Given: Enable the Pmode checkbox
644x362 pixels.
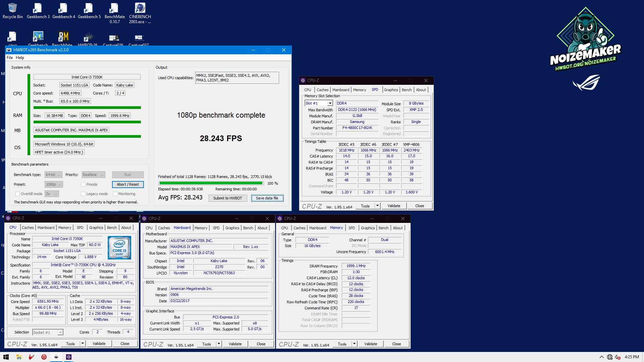Looking at the screenshot, I should [83, 184].
